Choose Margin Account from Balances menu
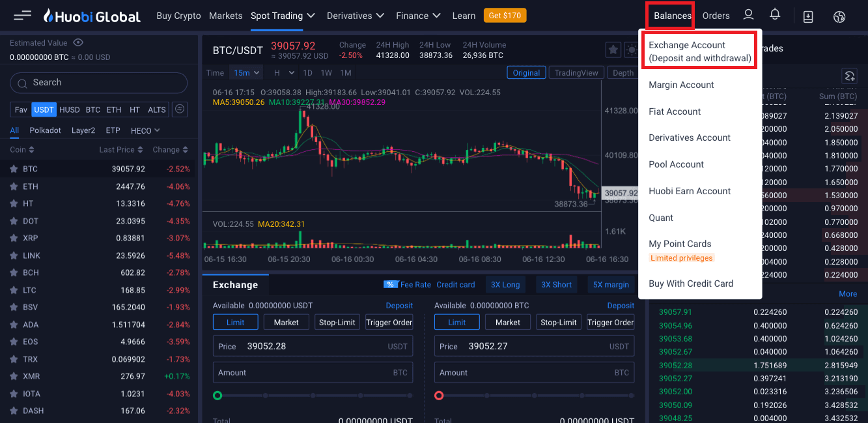 (x=681, y=85)
